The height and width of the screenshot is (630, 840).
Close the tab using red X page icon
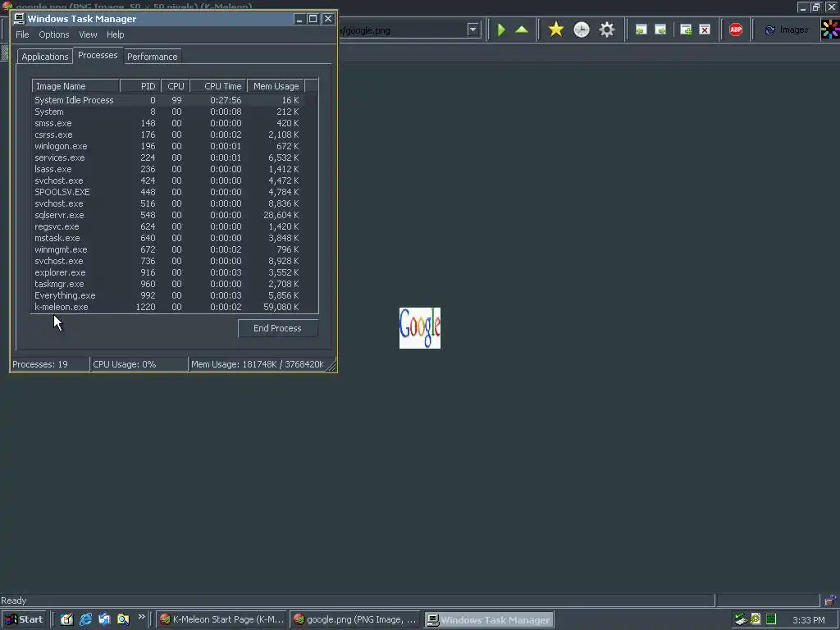pyautogui.click(x=705, y=30)
